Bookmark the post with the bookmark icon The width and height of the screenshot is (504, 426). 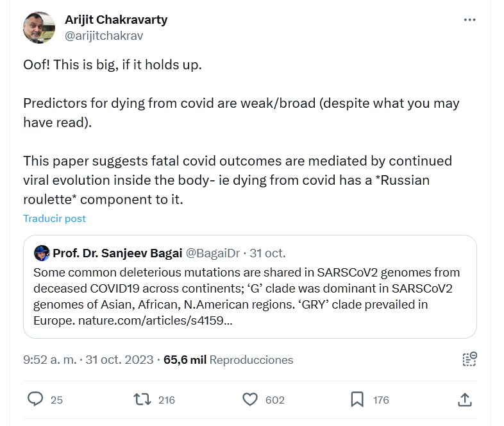(x=357, y=400)
